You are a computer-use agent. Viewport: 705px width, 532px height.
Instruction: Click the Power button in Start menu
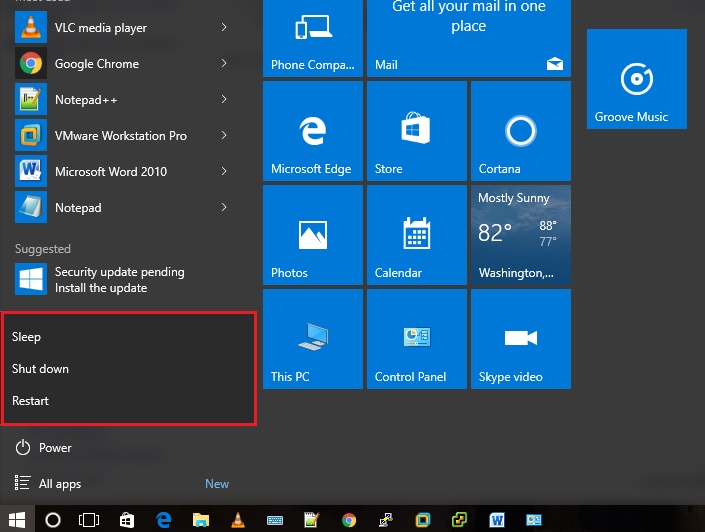43,447
